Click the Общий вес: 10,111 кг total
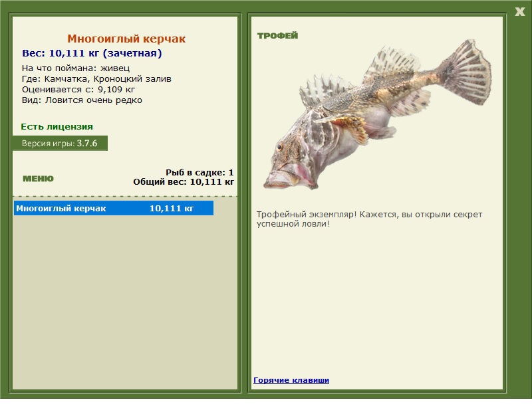 coord(184,182)
